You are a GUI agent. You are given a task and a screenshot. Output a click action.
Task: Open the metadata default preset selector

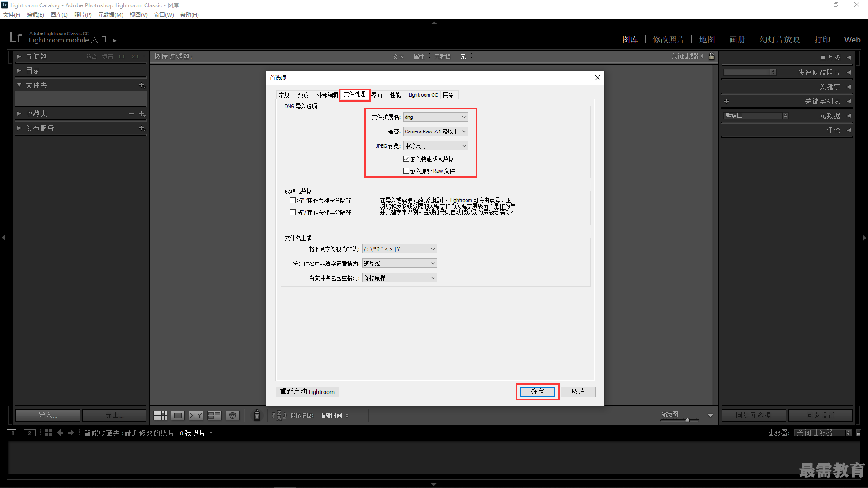coord(756,116)
